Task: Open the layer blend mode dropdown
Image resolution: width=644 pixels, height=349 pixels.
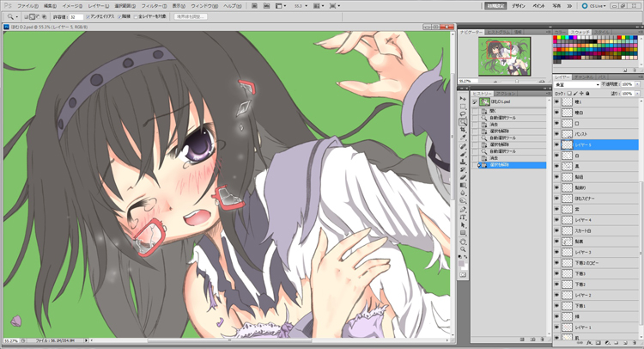Action: [578, 84]
